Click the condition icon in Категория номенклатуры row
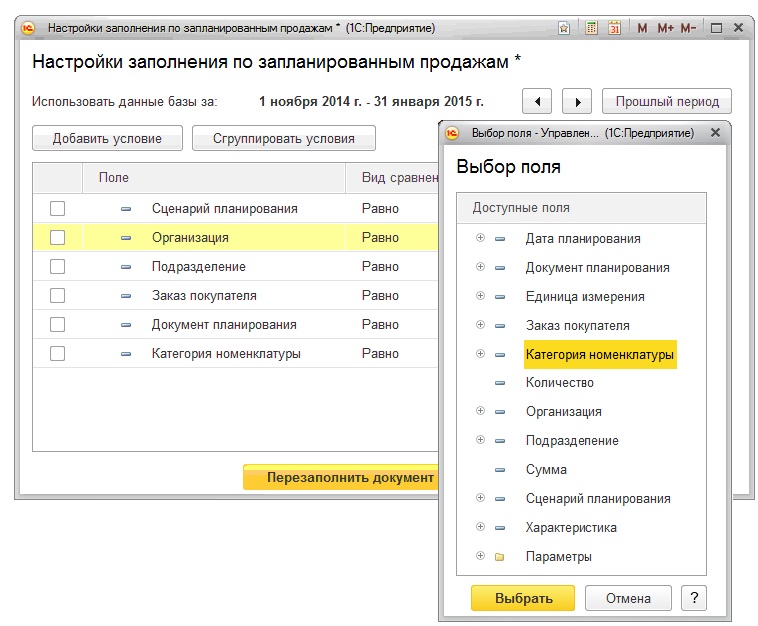The width and height of the screenshot is (758, 626). (x=126, y=354)
